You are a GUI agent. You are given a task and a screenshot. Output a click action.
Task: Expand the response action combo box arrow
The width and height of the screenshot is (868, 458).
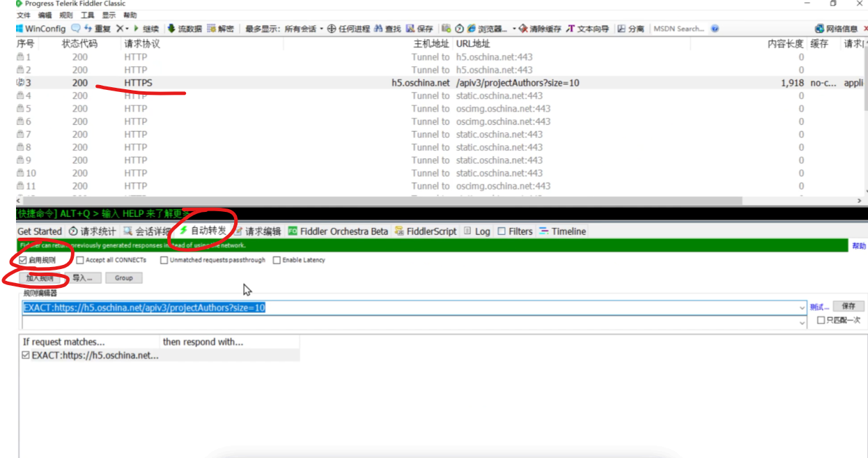[x=803, y=323]
